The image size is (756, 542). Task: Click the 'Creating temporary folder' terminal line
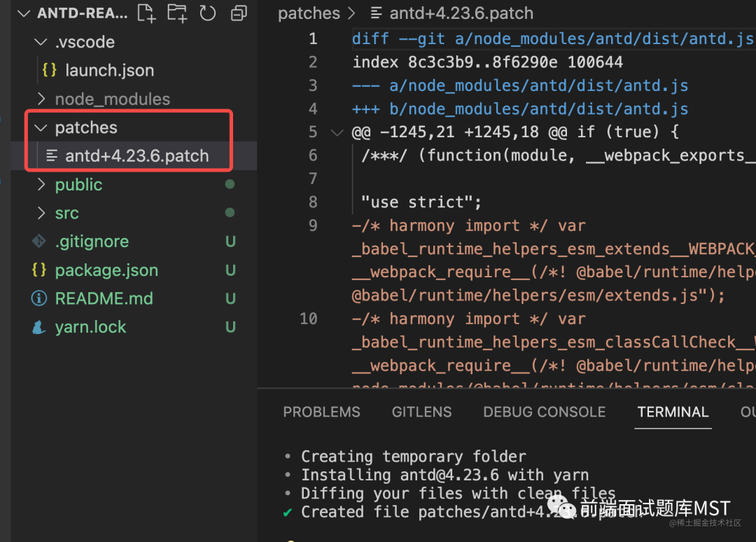pos(414,456)
